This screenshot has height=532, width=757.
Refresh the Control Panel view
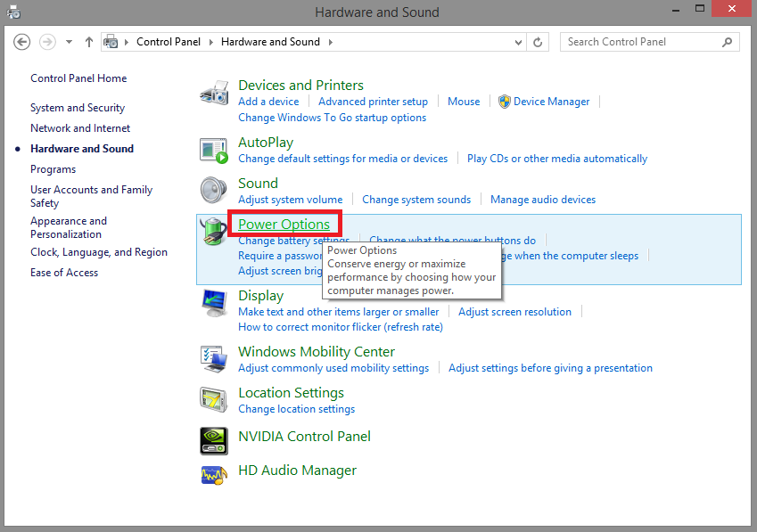(538, 42)
